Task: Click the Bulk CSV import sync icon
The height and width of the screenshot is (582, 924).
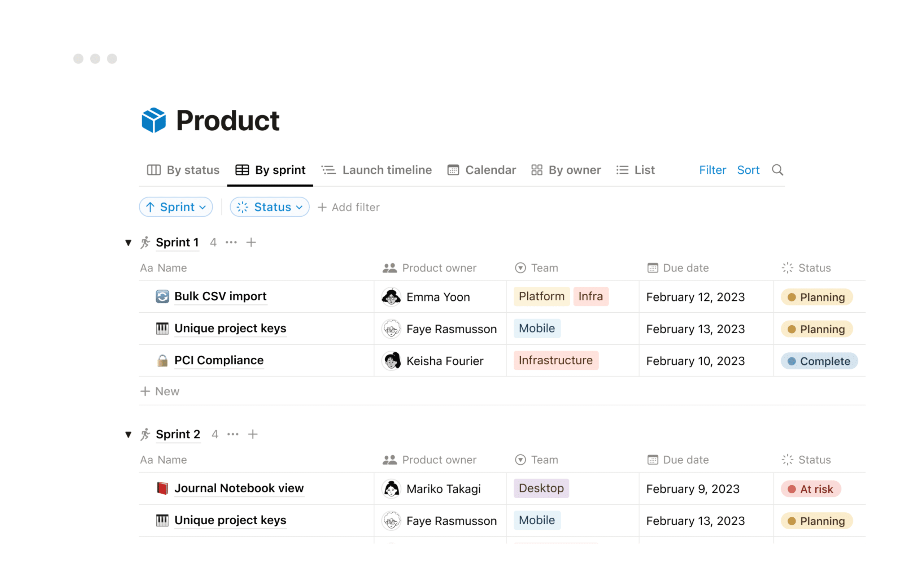Action: pos(162,296)
